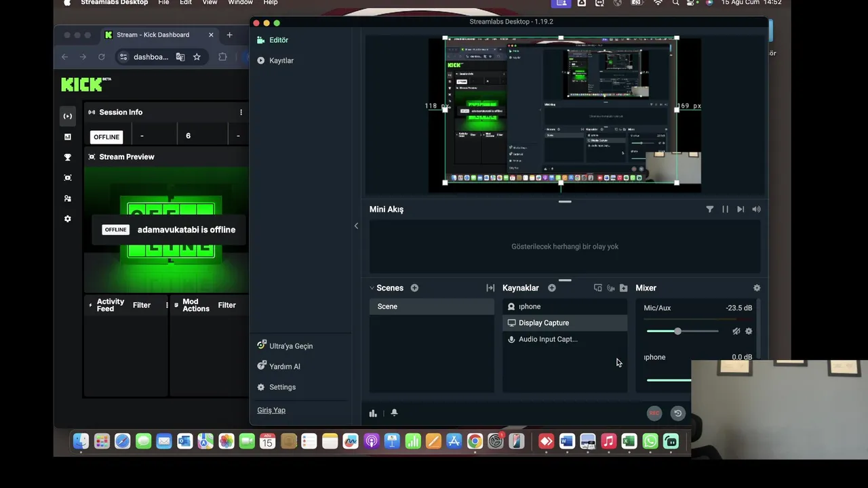The width and height of the screenshot is (868, 488).
Task: Click the translate page icon in Chrome
Action: pyautogui.click(x=180, y=57)
